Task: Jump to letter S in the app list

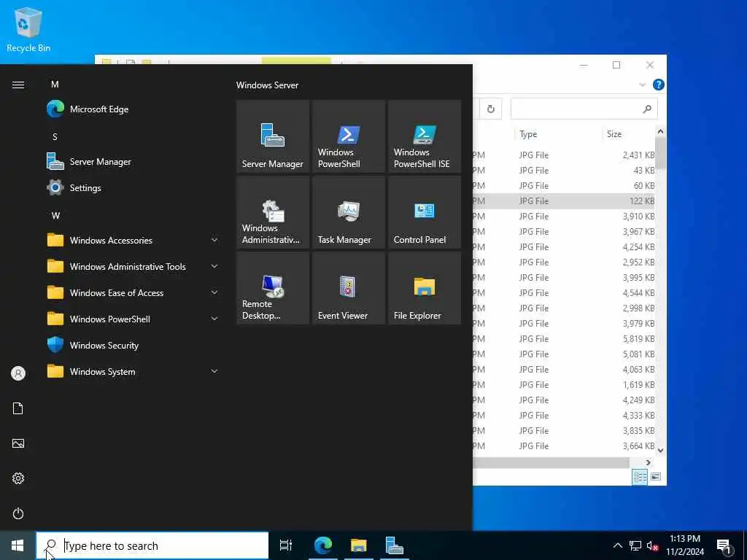Action: [x=55, y=136]
